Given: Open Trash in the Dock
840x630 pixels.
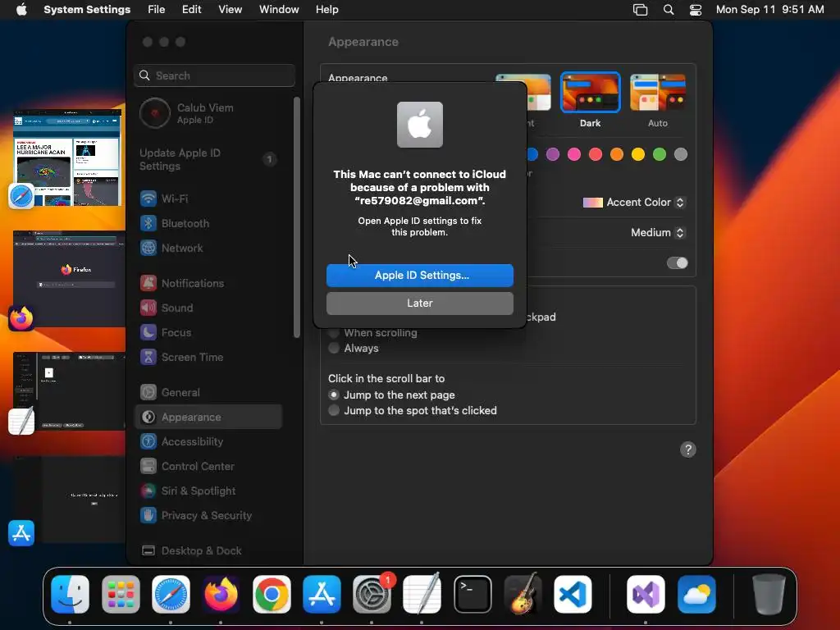Looking at the screenshot, I should click(x=769, y=595).
